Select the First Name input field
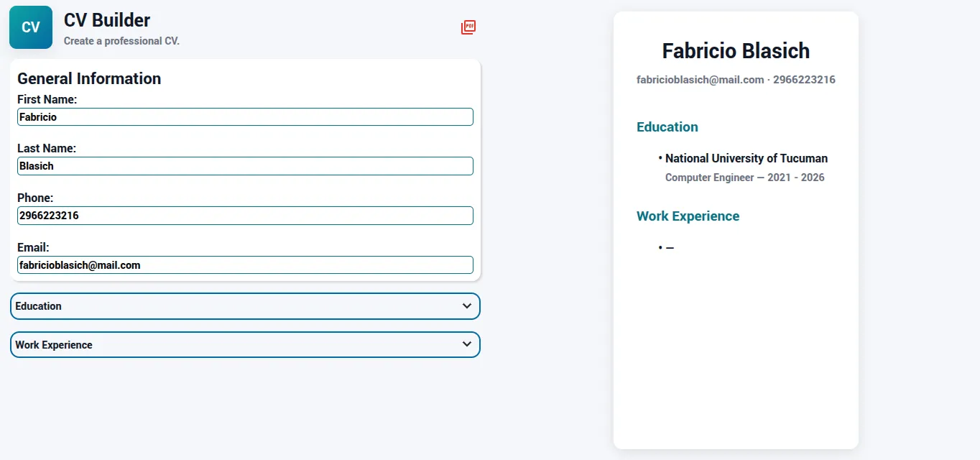The image size is (980, 460). coord(244,116)
